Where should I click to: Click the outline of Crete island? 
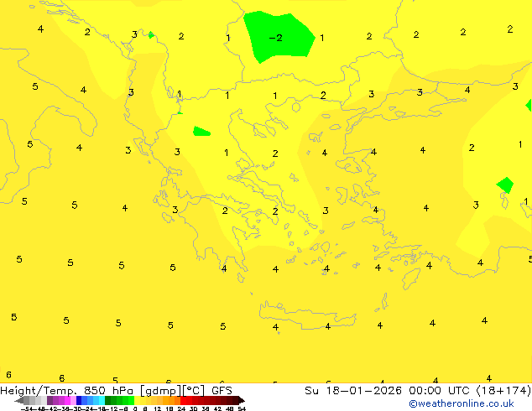pyautogui.click(x=307, y=315)
